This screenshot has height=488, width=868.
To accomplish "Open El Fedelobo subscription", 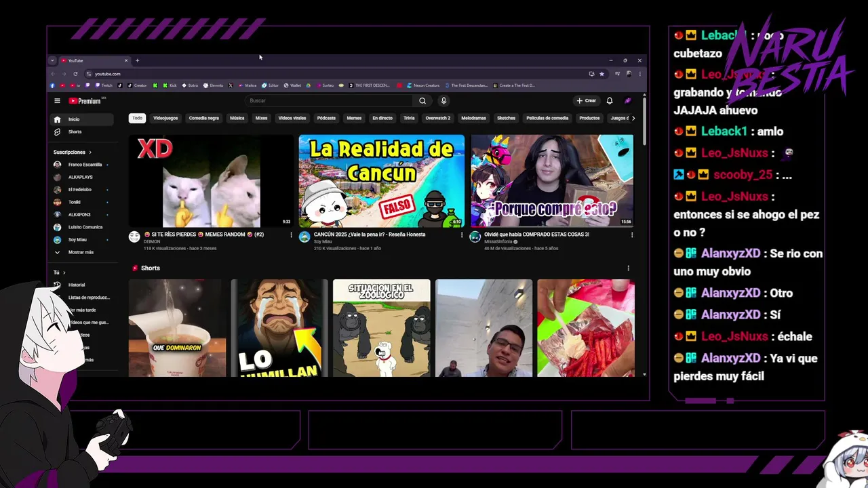I will (83, 190).
